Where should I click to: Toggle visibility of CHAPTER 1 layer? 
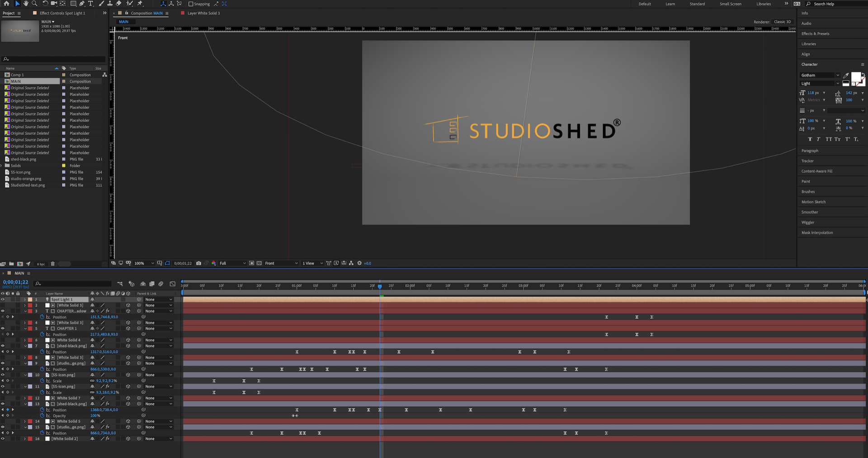(3, 329)
